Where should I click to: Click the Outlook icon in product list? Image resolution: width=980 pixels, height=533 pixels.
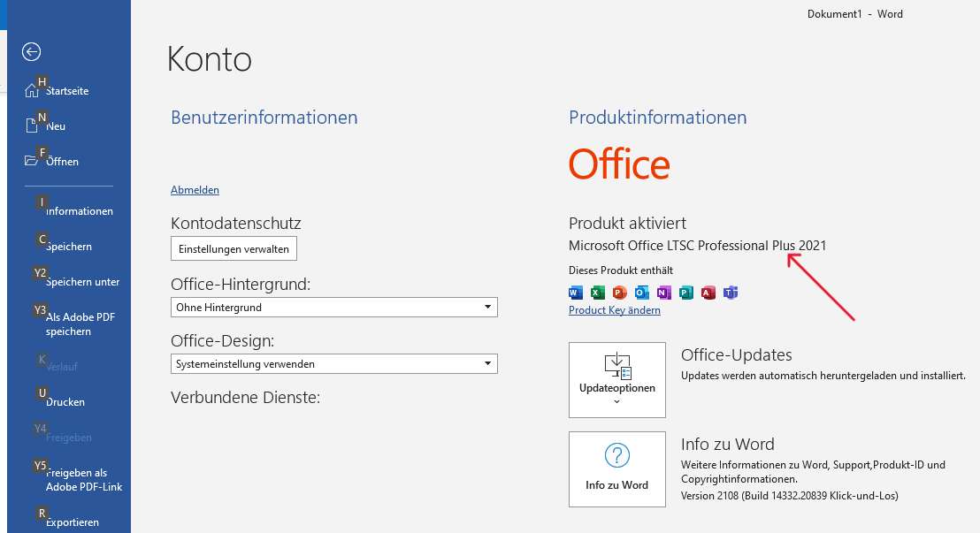(642, 293)
